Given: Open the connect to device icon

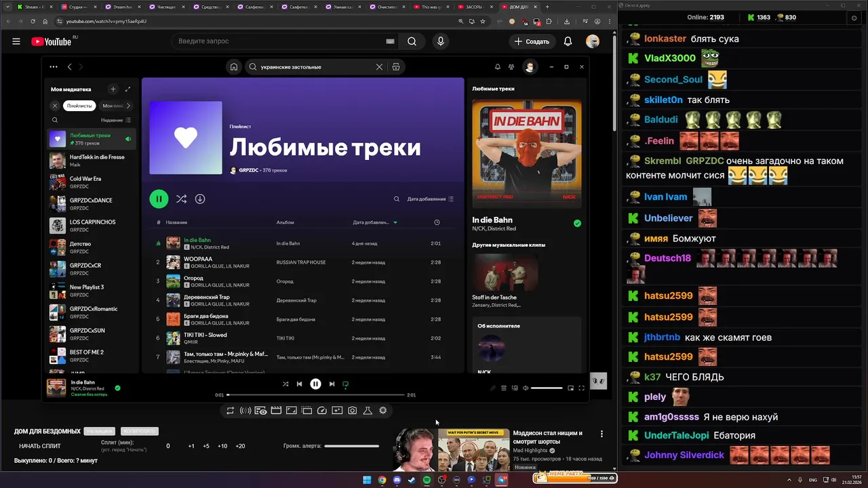Looking at the screenshot, I should [x=515, y=388].
